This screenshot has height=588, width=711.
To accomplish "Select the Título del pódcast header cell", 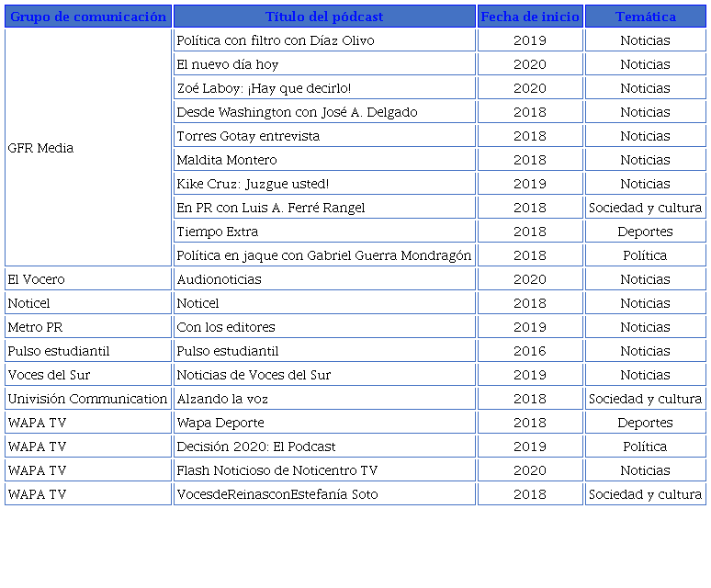I will [x=324, y=17].
